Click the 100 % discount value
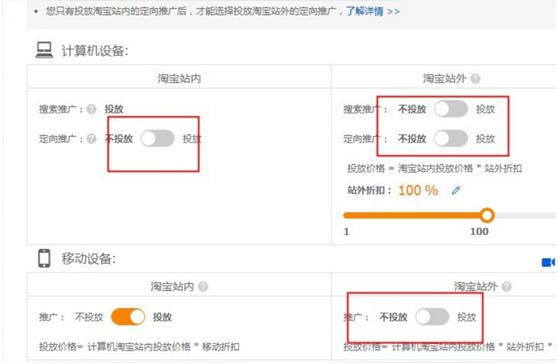This screenshot has width=558, height=363. click(418, 190)
